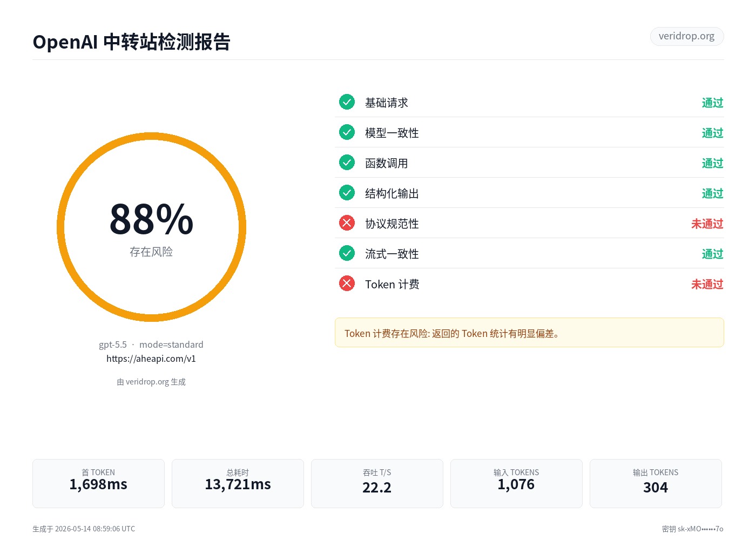Viewport: 756px width, 540px height.
Task: Click the veridrop.org badge at top right
Action: (x=687, y=36)
